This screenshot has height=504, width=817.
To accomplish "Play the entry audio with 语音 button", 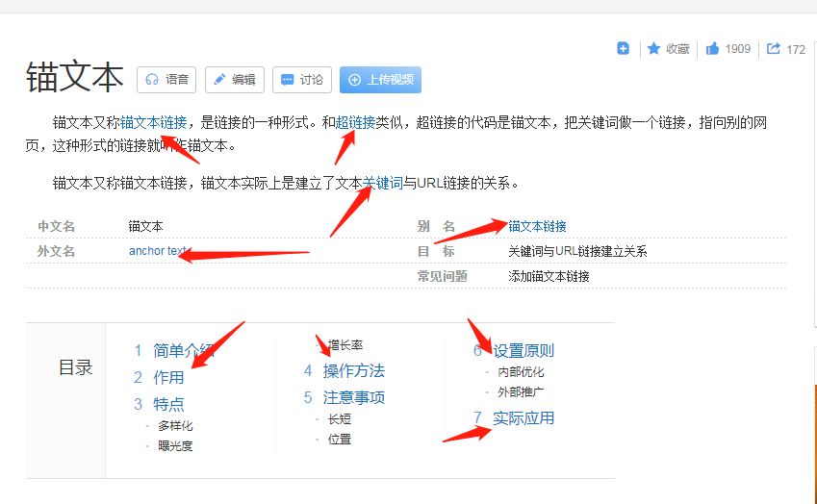I will pos(166,80).
